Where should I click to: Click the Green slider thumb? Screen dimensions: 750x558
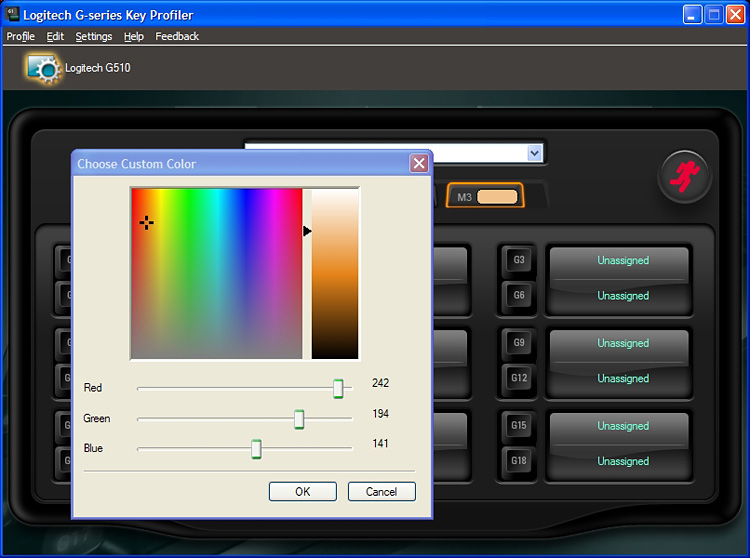pyautogui.click(x=299, y=419)
